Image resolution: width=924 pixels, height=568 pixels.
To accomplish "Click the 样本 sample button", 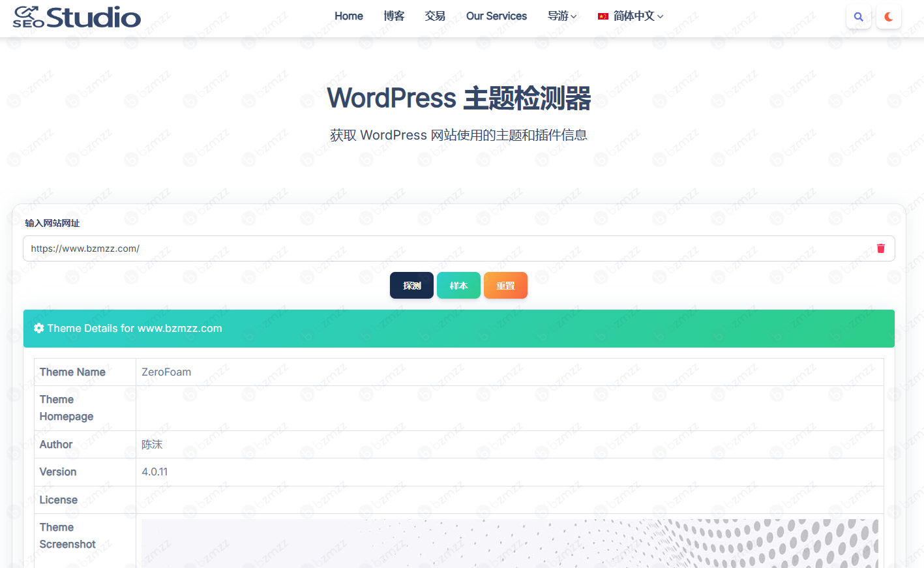I will 458,286.
